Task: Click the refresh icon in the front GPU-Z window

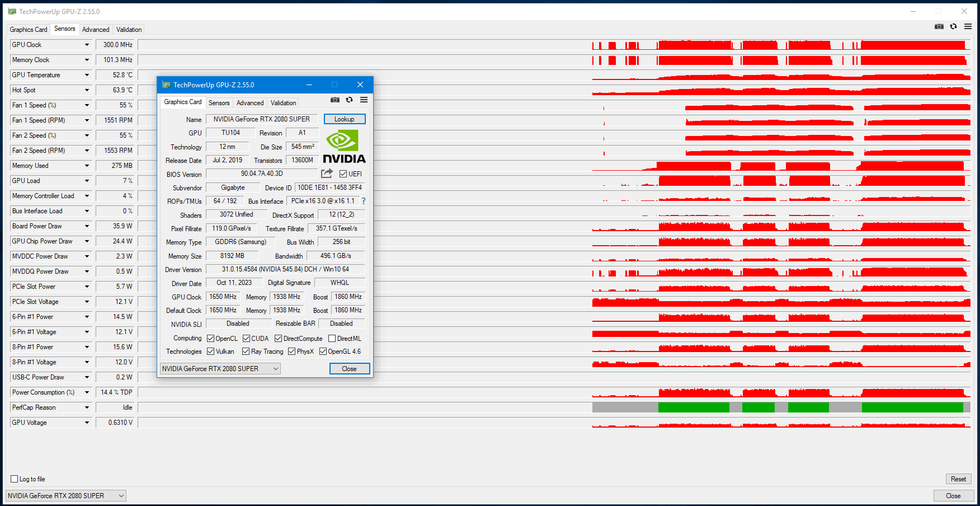Action: (x=350, y=100)
